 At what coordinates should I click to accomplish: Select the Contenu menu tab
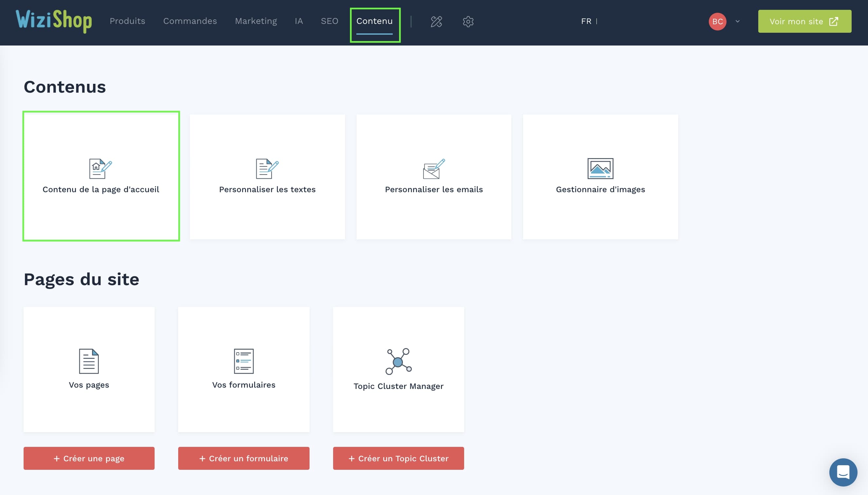coord(374,21)
